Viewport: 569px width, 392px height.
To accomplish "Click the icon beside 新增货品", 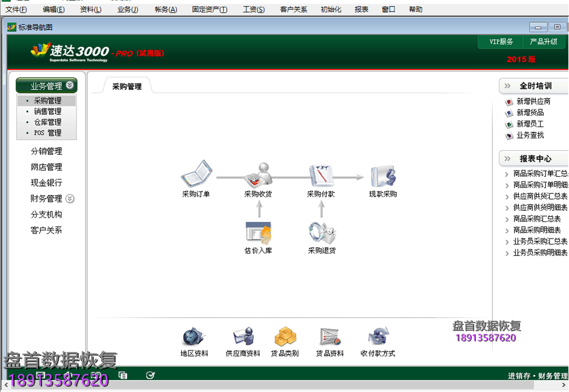I will pos(509,113).
